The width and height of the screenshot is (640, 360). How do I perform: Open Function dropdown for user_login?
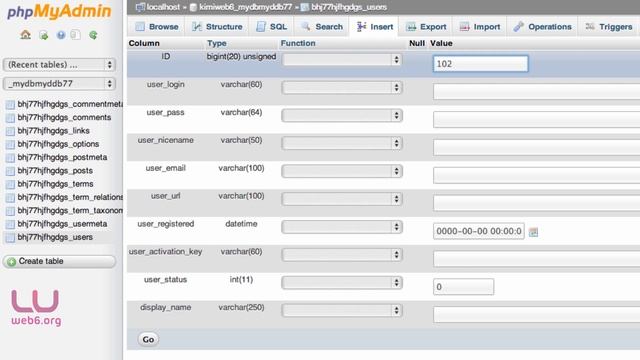(342, 87)
